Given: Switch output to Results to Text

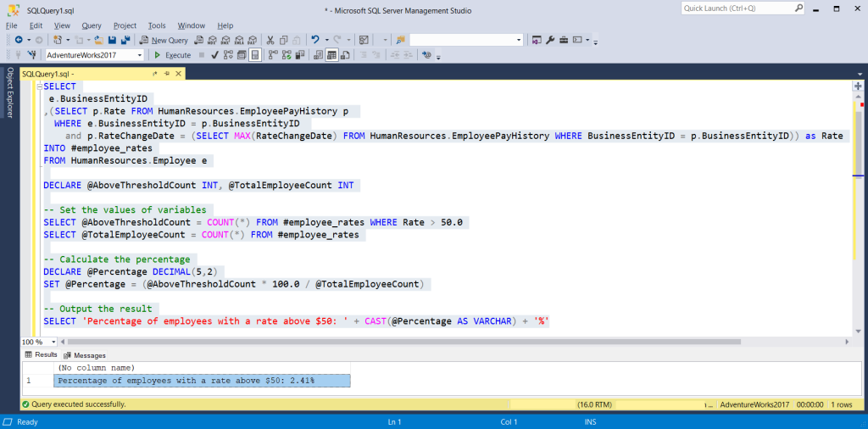Looking at the screenshot, I should (x=318, y=55).
